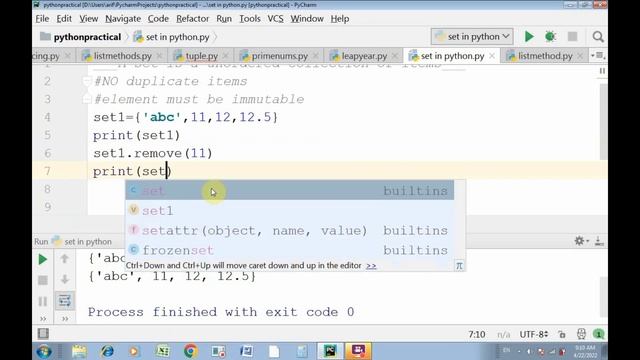Open the VCS menu
The height and width of the screenshot is (360, 640).
point(276,19)
